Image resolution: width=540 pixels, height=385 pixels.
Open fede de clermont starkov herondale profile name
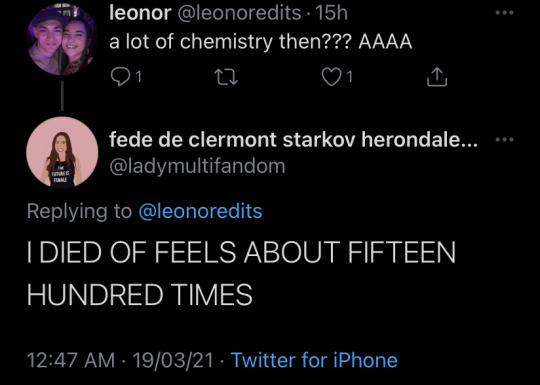pos(293,140)
